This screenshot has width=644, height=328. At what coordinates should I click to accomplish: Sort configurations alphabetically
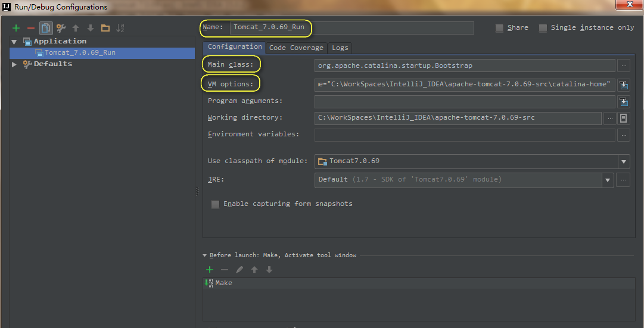pyautogui.click(x=120, y=28)
